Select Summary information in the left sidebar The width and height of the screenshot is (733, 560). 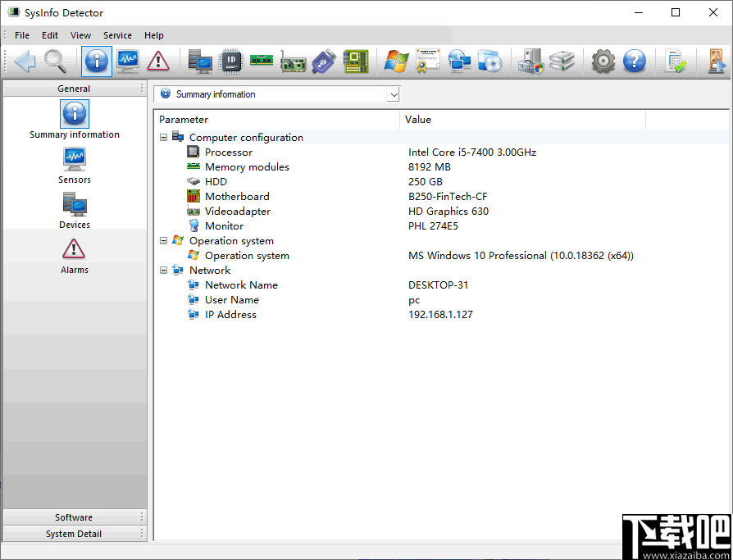[75, 120]
